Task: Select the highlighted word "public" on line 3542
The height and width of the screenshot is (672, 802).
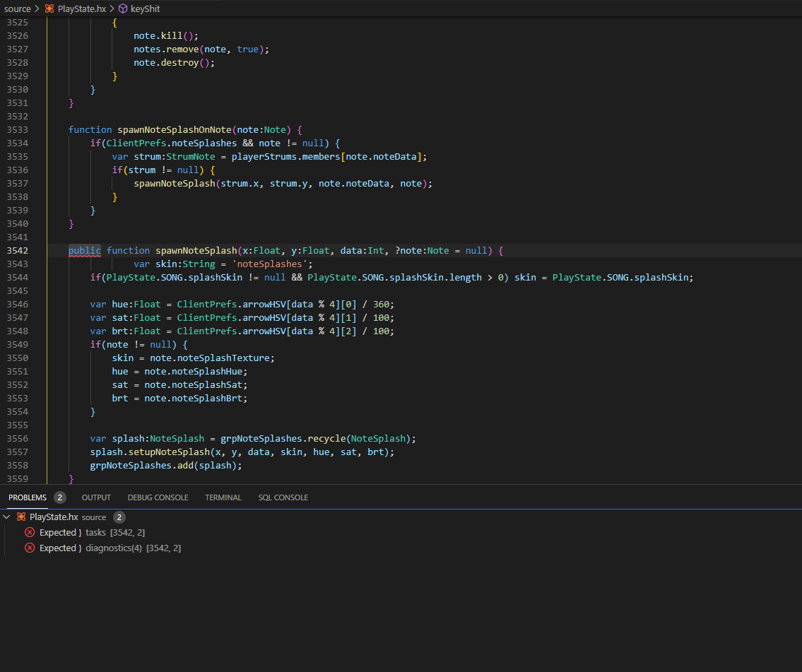Action: [84, 250]
